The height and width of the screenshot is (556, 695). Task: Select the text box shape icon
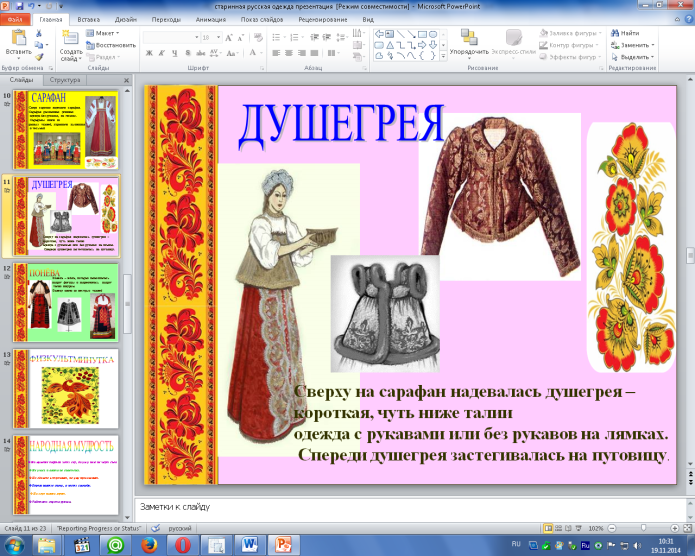coord(390,34)
